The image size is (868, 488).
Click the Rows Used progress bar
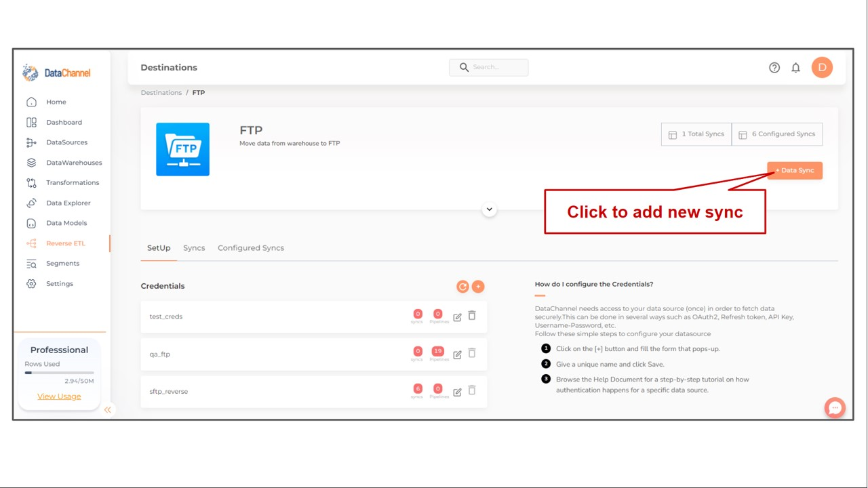tap(59, 373)
